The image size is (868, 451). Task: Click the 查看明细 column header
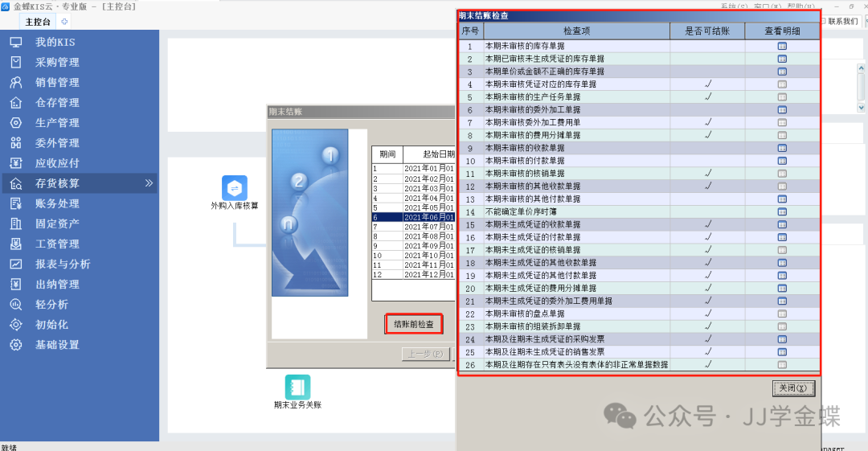pos(782,31)
